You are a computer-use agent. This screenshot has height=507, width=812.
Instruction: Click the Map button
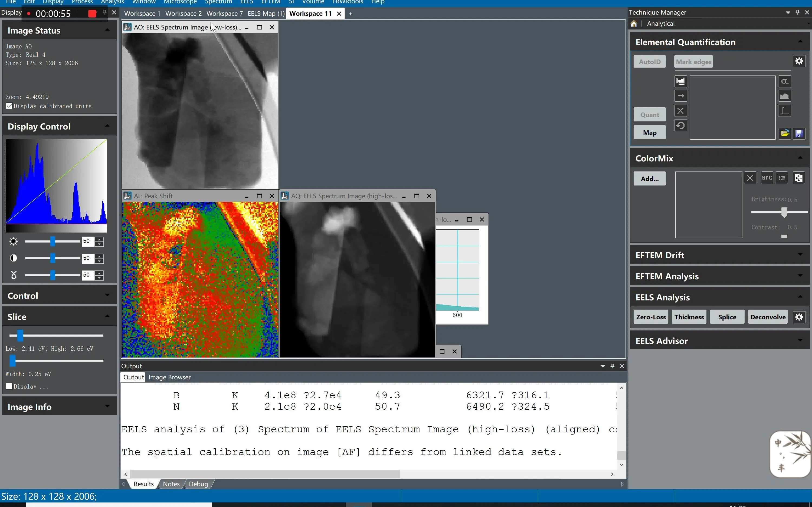tap(649, 133)
